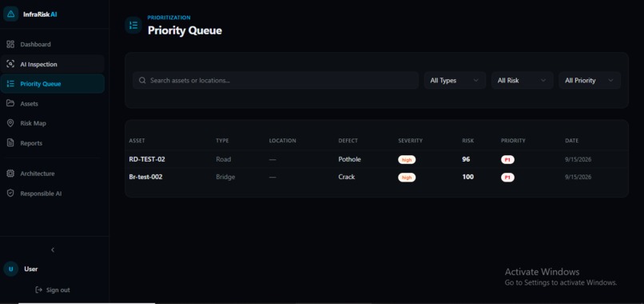Click the AI Inspection scan icon
This screenshot has width=644, height=304.
click(10, 64)
